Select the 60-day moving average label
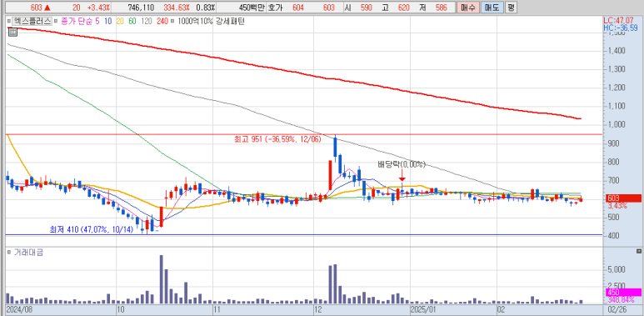This screenshot has height=316, width=644. [132, 22]
